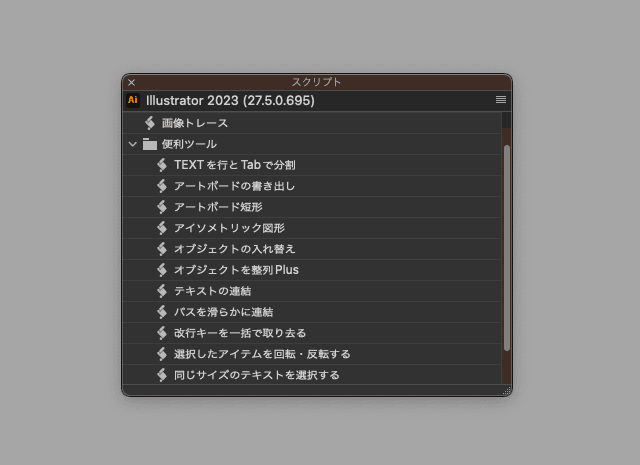Click script icon beside 改行キーを一括で取り去る
This screenshot has width=640, height=465.
click(x=162, y=333)
